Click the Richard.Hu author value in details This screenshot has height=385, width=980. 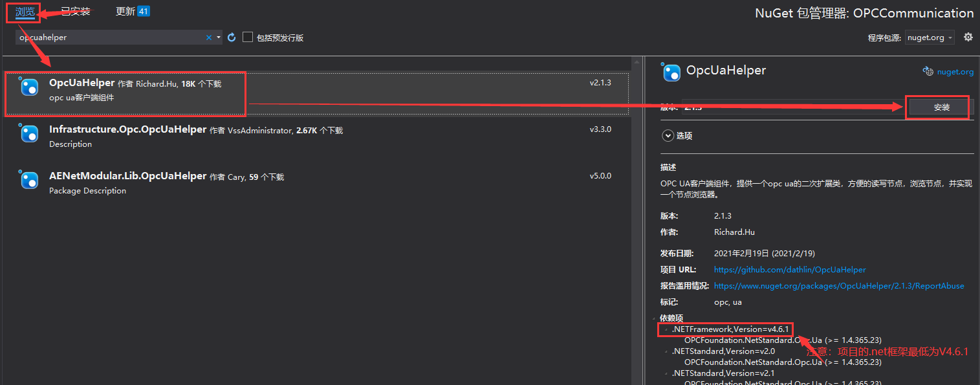(734, 232)
